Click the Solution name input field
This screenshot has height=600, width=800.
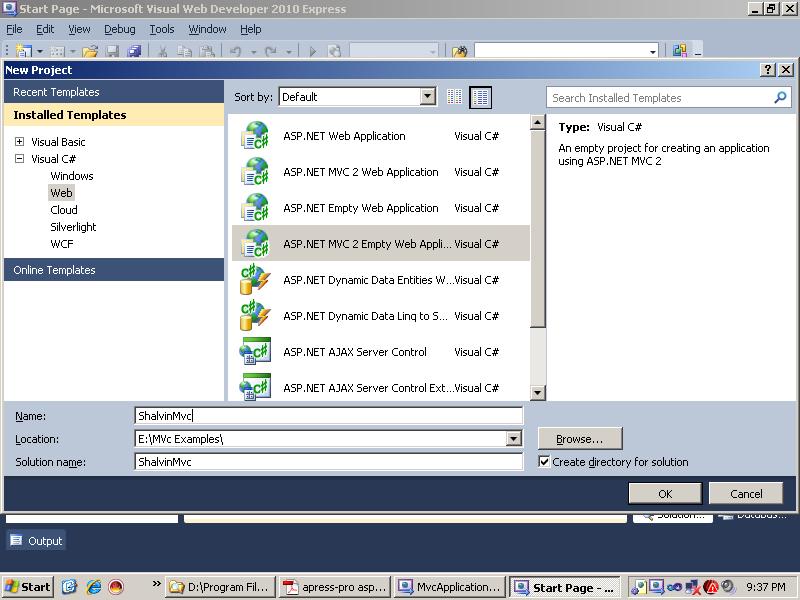coord(329,462)
